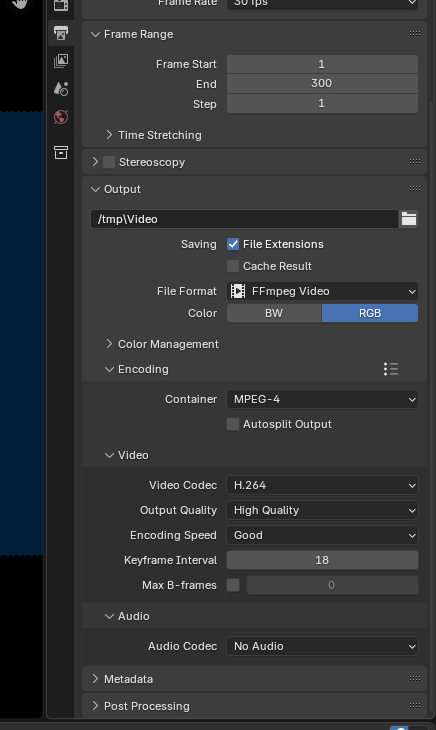Collapse the Video subpanel
436x730 pixels.
[109, 455]
